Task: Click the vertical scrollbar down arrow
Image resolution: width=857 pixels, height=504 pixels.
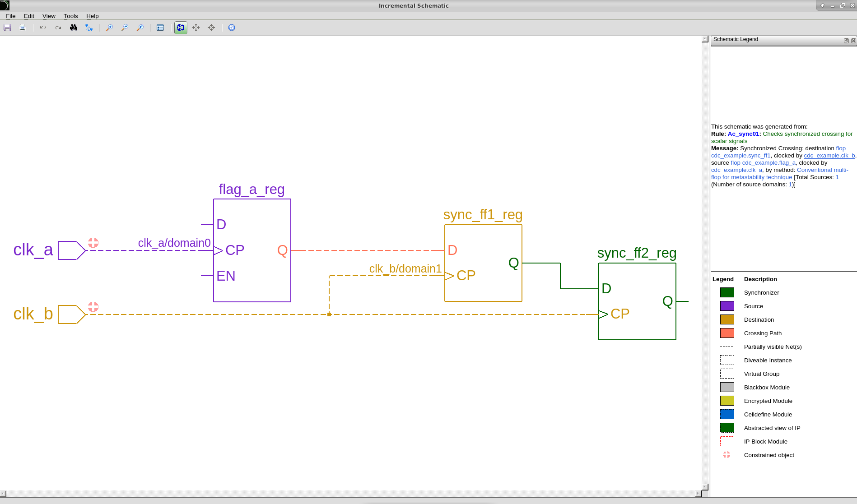Action: (705, 487)
